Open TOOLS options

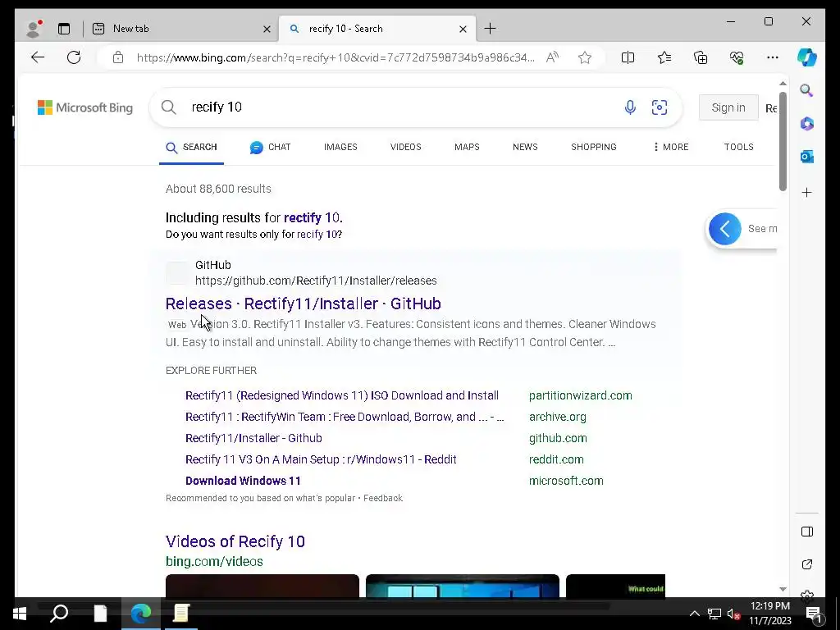point(739,147)
